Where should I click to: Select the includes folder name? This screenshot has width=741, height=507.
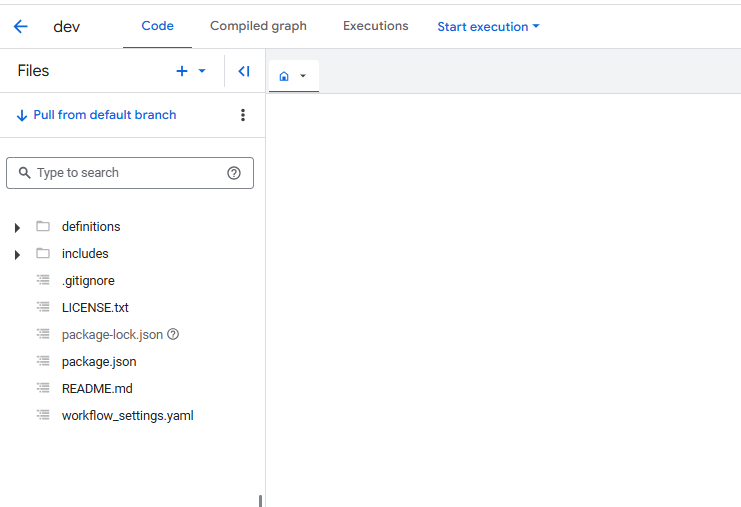85,254
